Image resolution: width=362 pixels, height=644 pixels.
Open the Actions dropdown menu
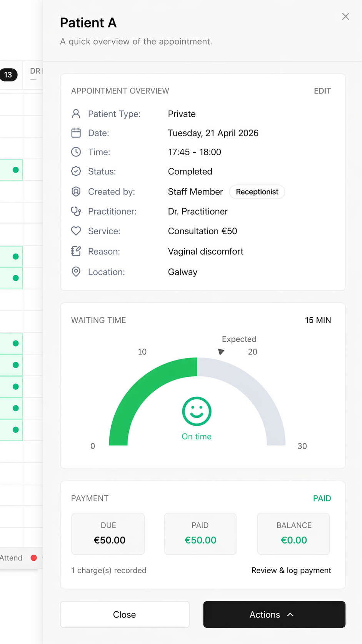tap(274, 614)
